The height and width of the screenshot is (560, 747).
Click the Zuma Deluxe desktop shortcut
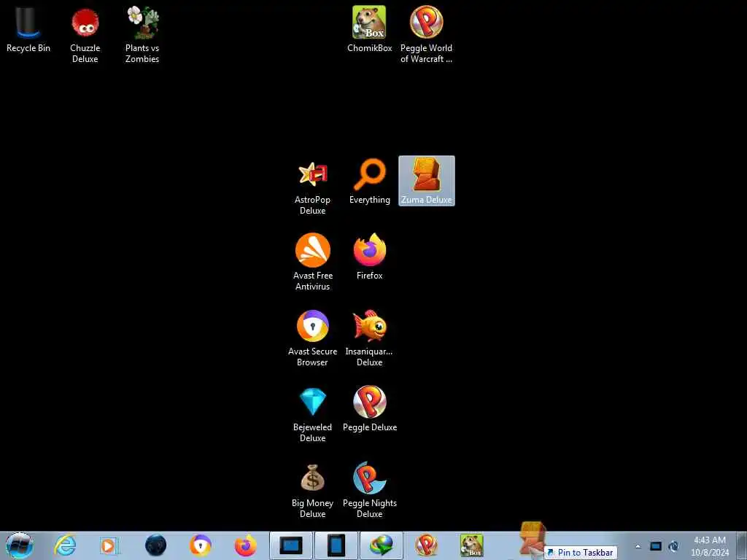pyautogui.click(x=426, y=181)
